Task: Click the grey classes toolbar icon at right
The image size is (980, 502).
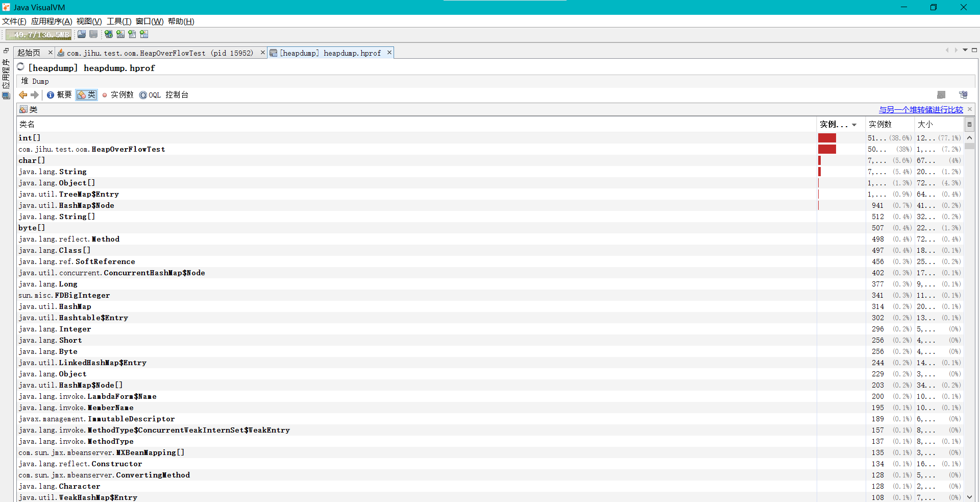Action: click(942, 95)
